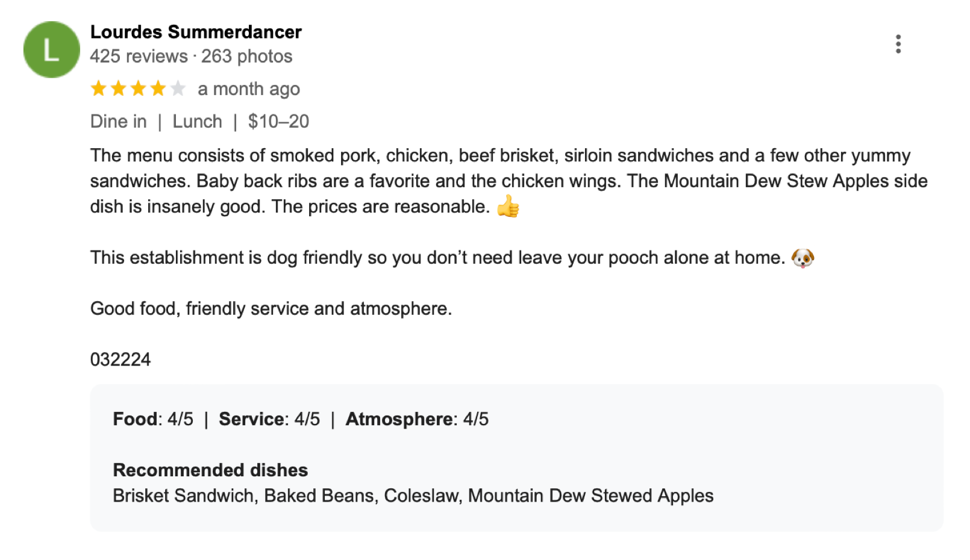Click the green L profile avatar

pyautogui.click(x=51, y=49)
